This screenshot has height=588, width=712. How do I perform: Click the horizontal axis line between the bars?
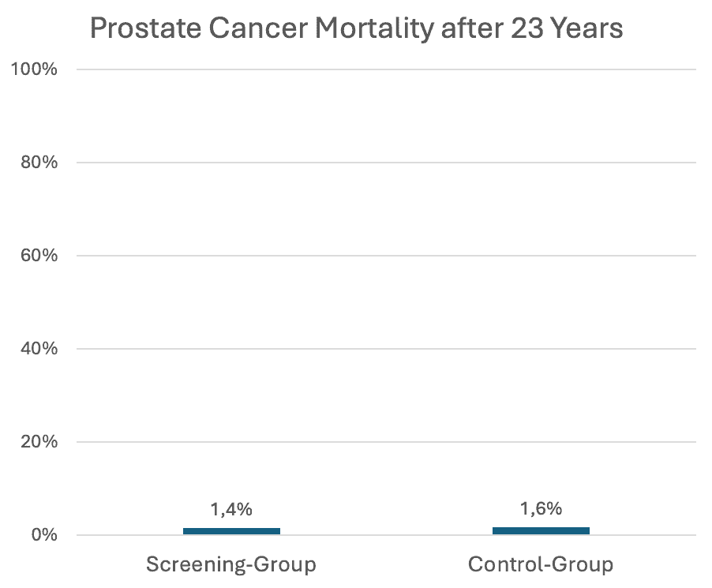coord(387,535)
